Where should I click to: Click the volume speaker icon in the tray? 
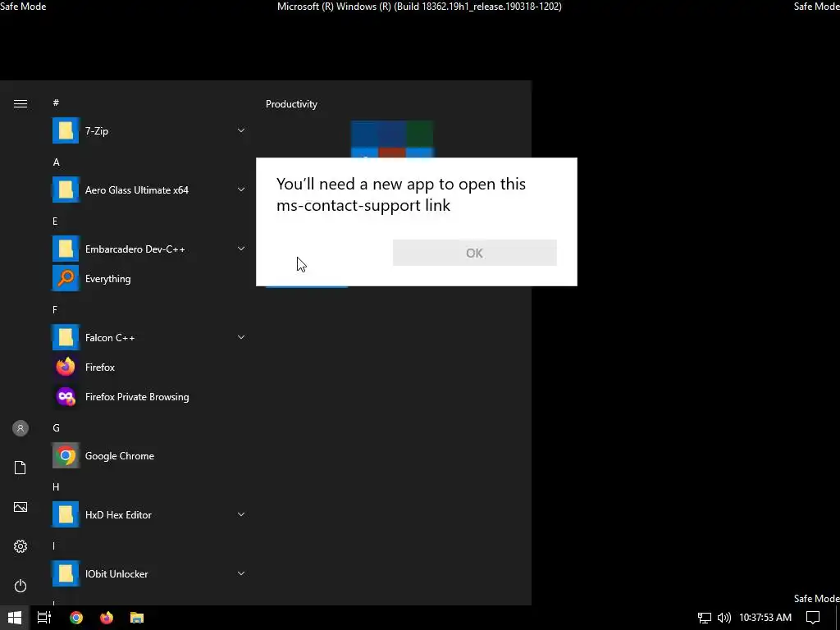724,618
